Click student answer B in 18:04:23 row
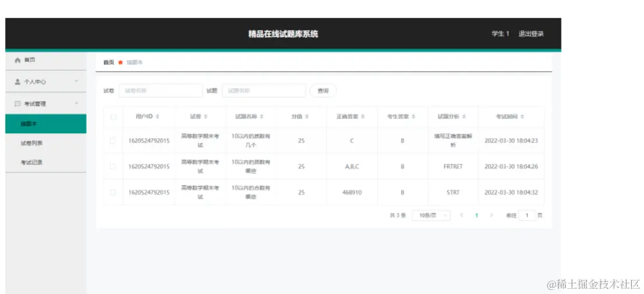Viewport: 644px width, 294px height. click(x=403, y=141)
